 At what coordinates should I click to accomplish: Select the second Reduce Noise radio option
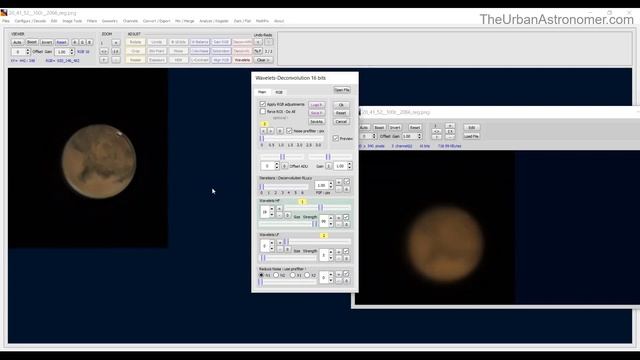(x=276, y=275)
